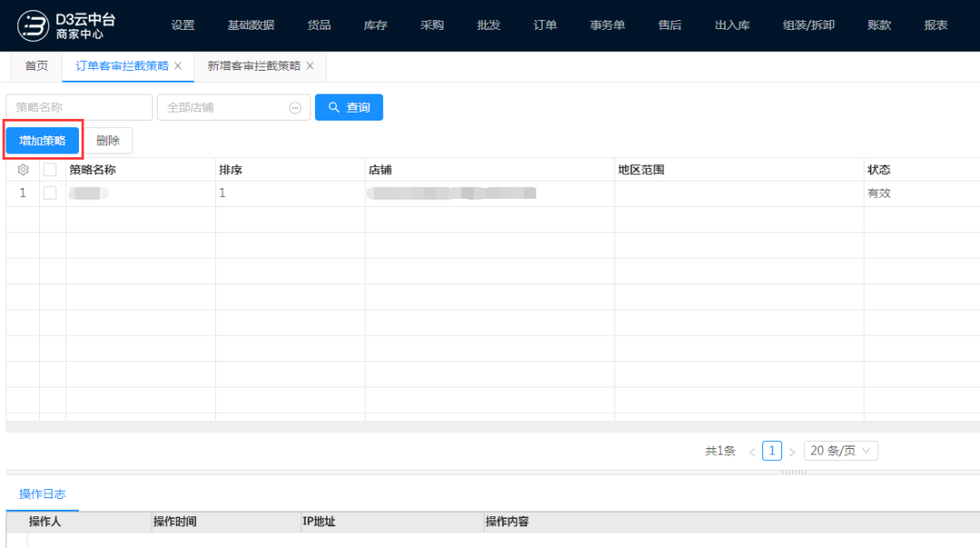Screen dimensions: 980x548
Task: Open the 组装/拆卸 menu
Action: [808, 25]
